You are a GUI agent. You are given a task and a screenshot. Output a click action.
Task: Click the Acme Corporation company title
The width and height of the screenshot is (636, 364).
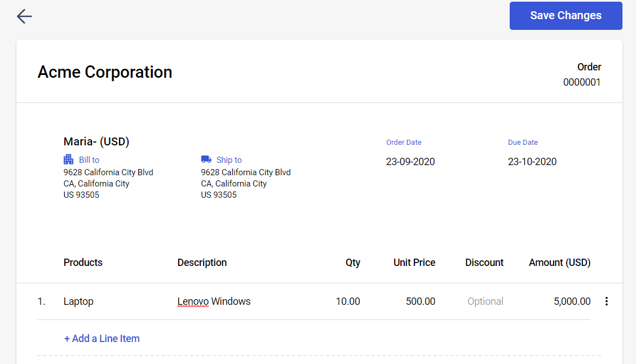[x=105, y=72]
